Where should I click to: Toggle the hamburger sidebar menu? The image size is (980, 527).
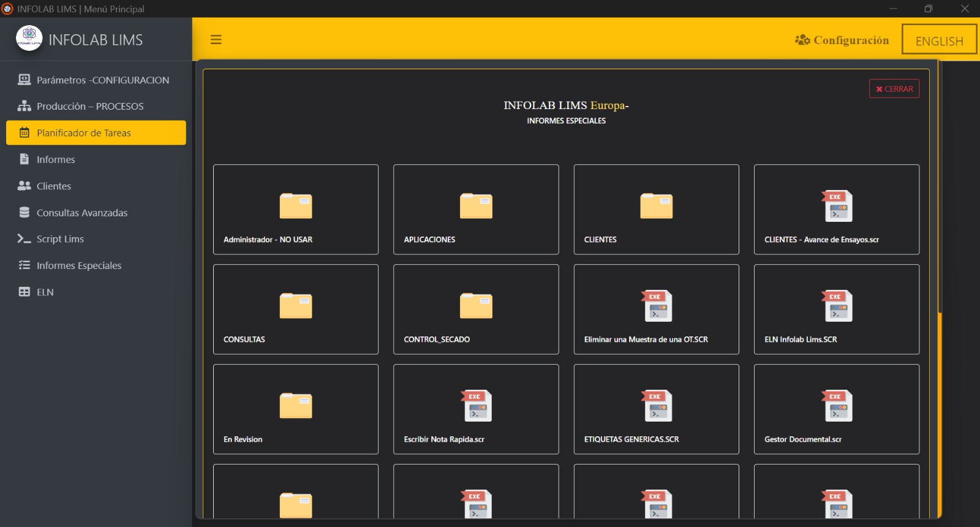click(x=216, y=40)
